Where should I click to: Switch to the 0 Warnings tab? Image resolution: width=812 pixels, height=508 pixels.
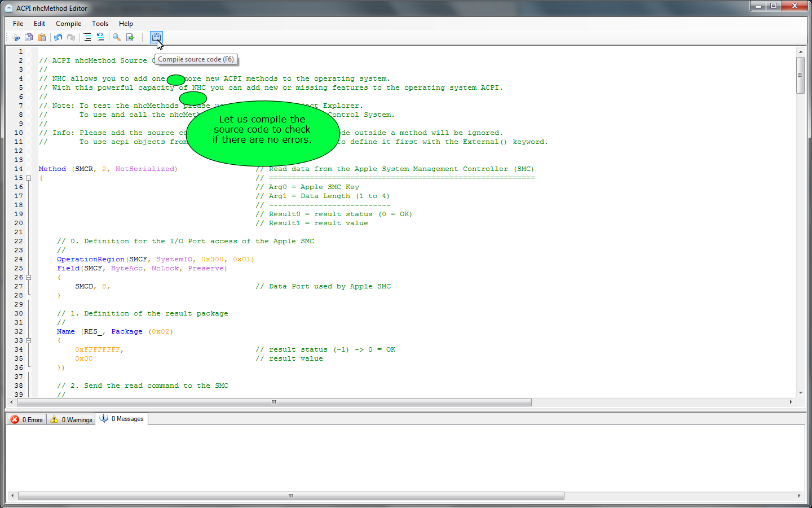point(71,419)
